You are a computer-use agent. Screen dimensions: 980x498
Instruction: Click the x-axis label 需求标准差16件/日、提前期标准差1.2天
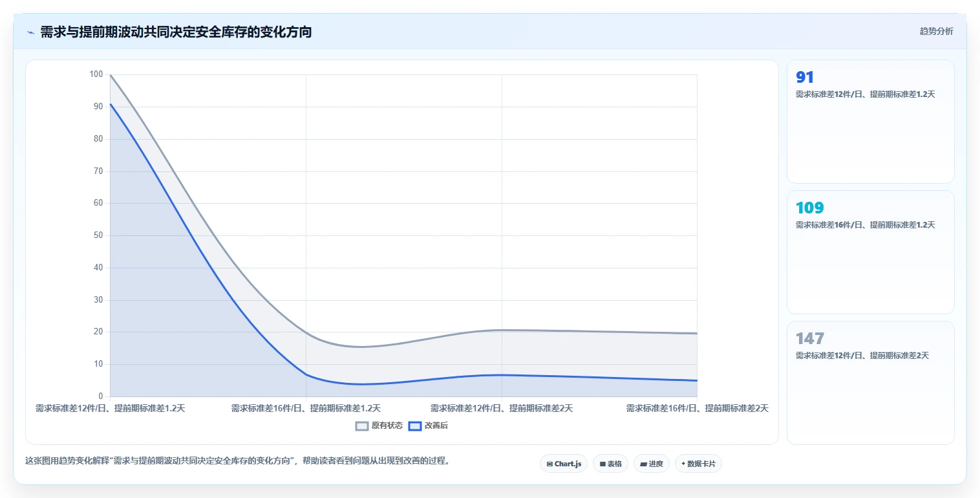click(306, 409)
